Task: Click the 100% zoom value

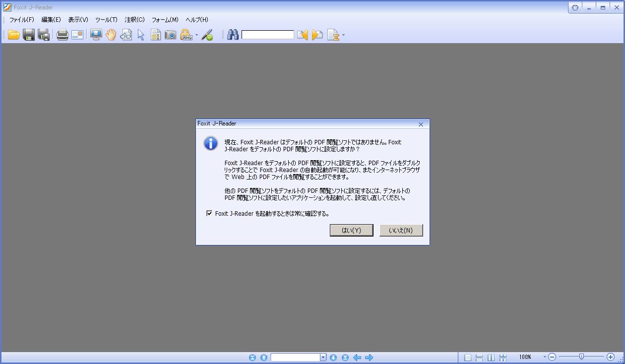Action: coord(525,357)
